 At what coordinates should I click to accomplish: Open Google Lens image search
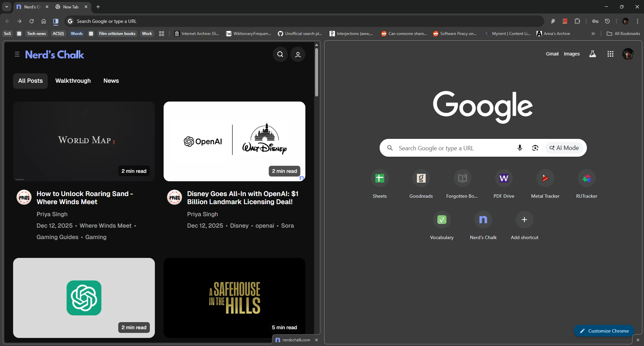[x=535, y=148]
